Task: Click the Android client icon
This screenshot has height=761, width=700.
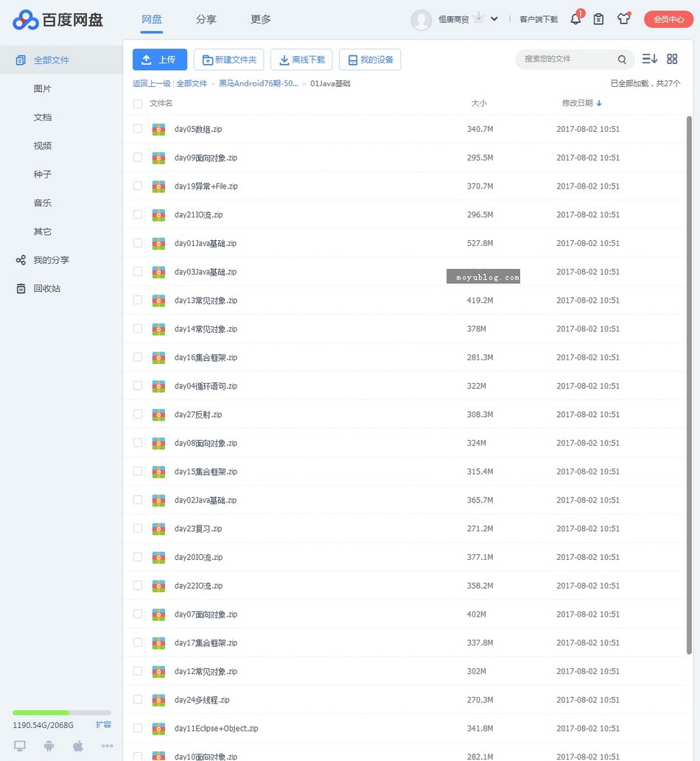Action: point(49,746)
